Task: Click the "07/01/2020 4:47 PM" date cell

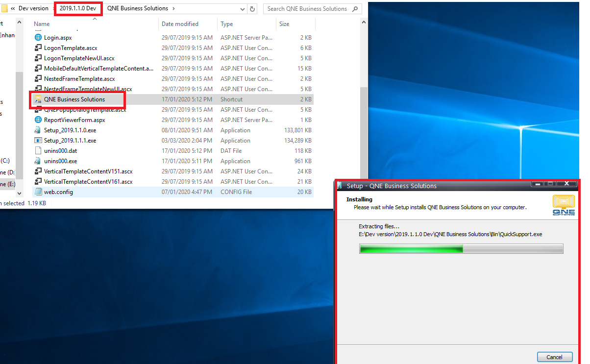Action: pos(187,192)
